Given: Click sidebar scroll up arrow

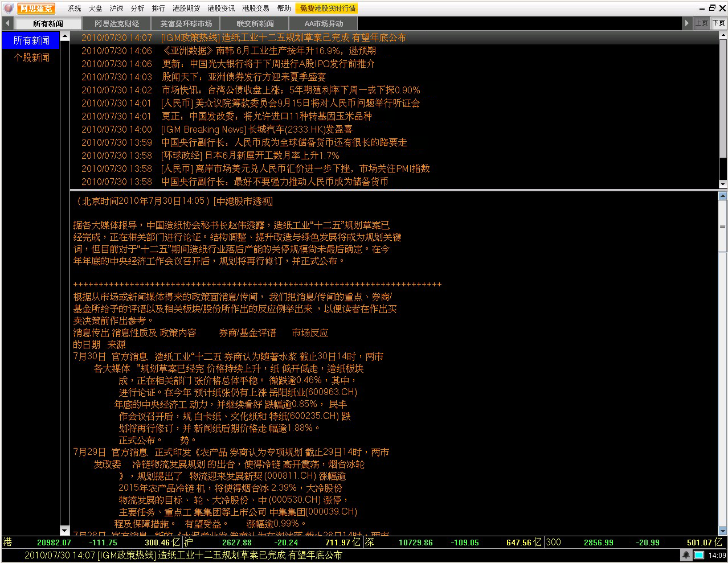Looking at the screenshot, I should 64,36.
